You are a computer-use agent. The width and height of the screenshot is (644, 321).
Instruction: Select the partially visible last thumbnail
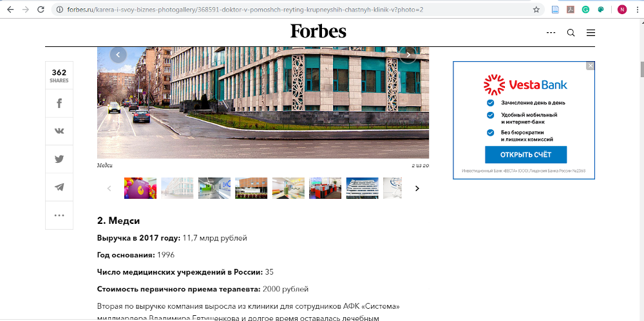[392, 188]
